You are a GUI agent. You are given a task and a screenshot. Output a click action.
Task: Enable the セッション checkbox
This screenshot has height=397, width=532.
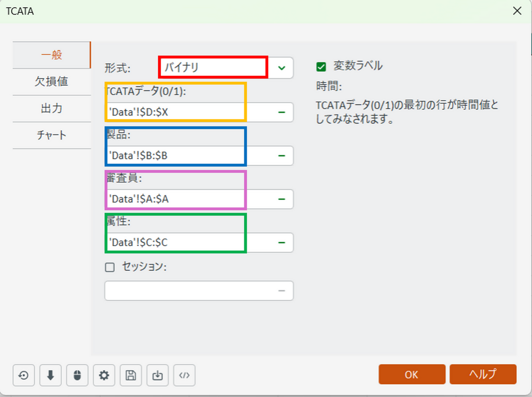point(110,267)
